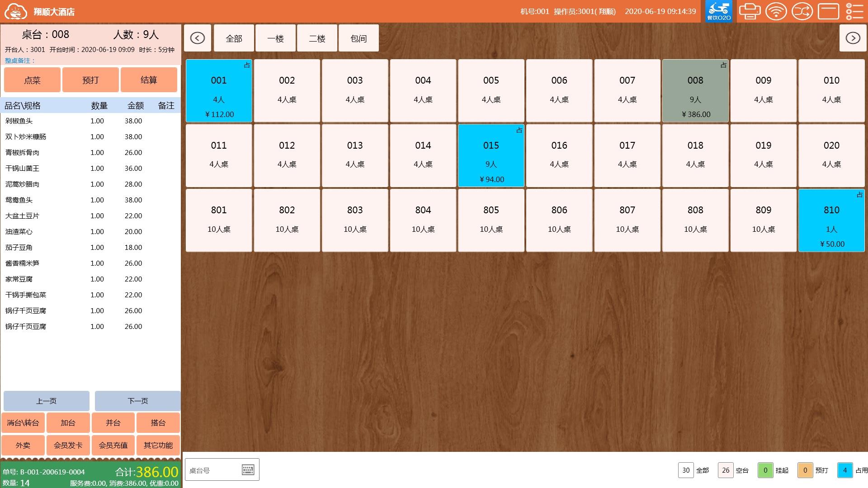Go to previous area with left arrow
The image size is (868, 488).
(198, 38)
